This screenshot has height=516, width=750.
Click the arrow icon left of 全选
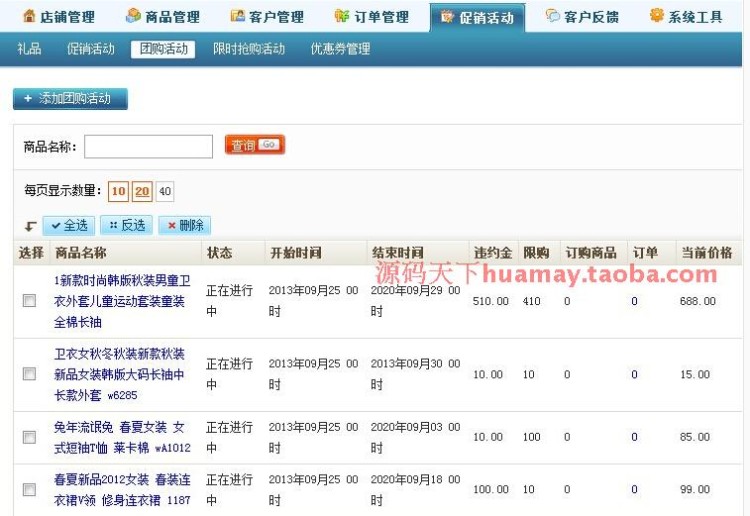pos(31,226)
